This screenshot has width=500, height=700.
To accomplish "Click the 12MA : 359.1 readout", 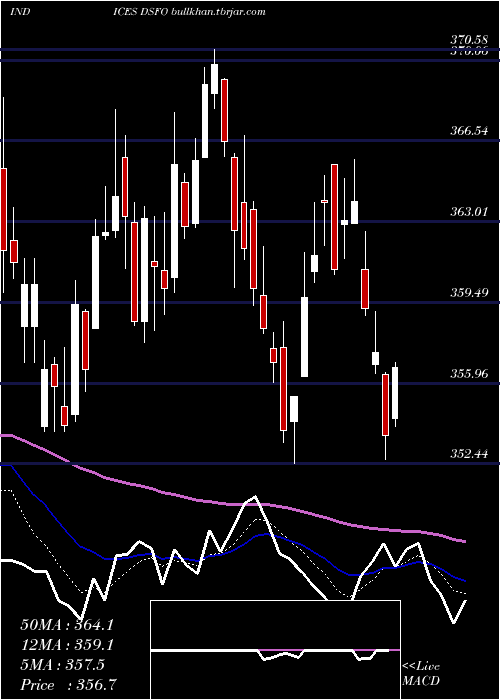I will pos(67,645).
